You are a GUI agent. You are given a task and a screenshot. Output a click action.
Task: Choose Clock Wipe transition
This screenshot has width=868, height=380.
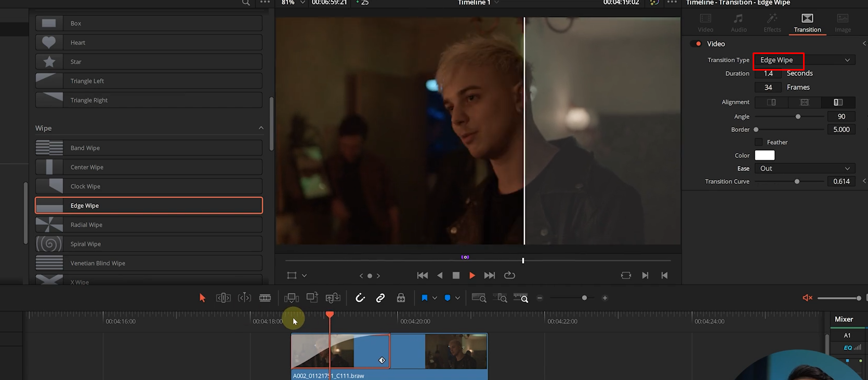[x=149, y=186]
